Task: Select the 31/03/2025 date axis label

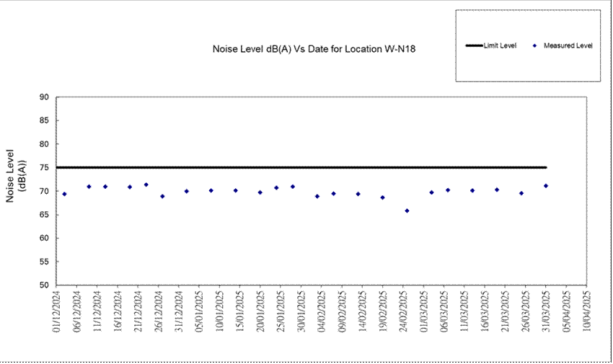Action: pos(546,308)
